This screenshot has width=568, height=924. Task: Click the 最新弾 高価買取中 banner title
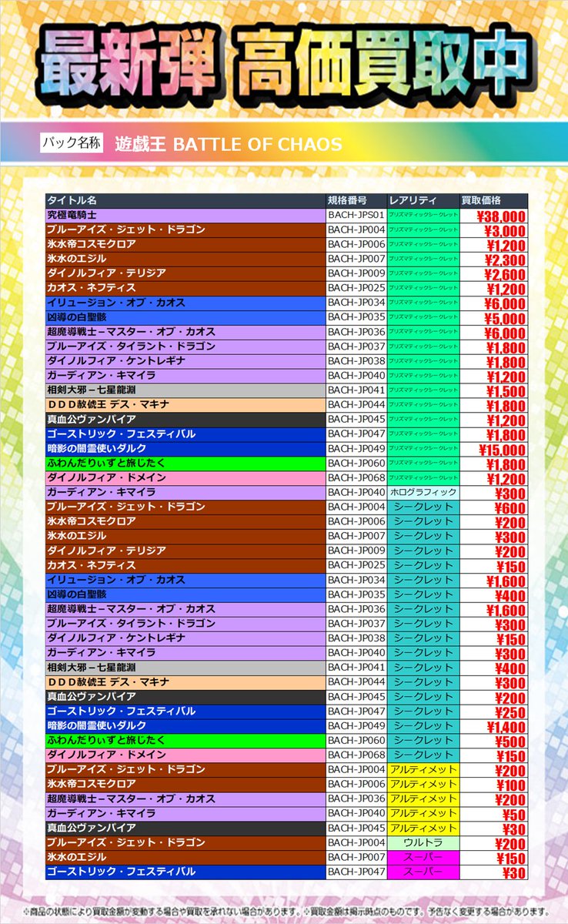pyautogui.click(x=284, y=65)
